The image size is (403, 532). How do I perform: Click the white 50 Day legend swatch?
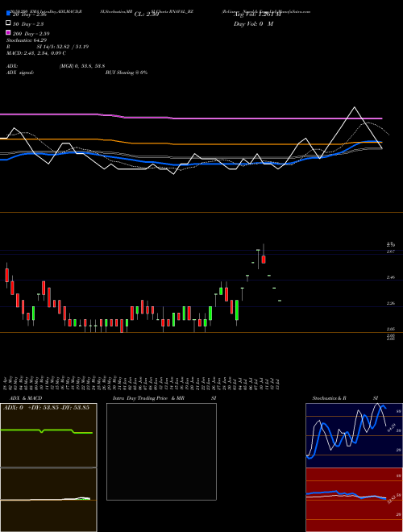(x=8, y=23)
